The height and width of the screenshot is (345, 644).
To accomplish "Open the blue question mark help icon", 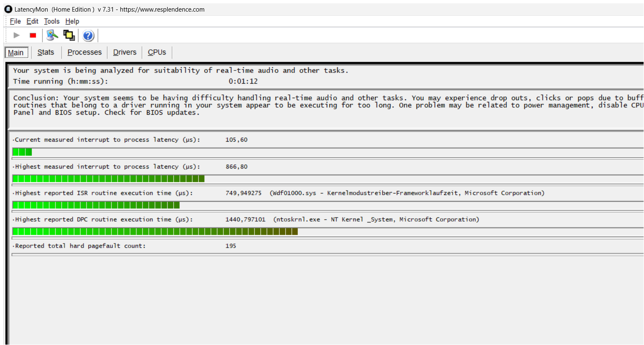I will [88, 36].
